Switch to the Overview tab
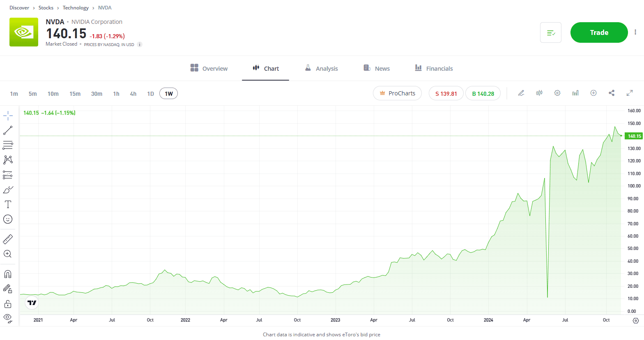Viewport: 644px width, 340px height. (x=209, y=68)
